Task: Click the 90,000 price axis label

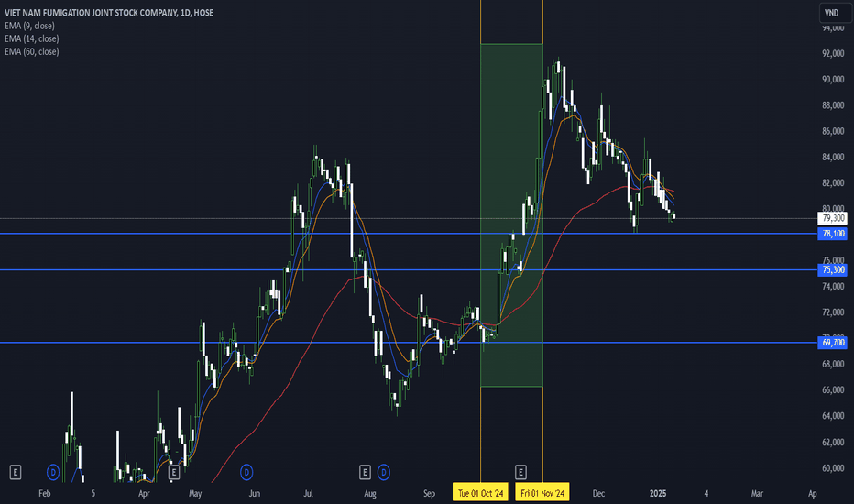Action: click(833, 80)
